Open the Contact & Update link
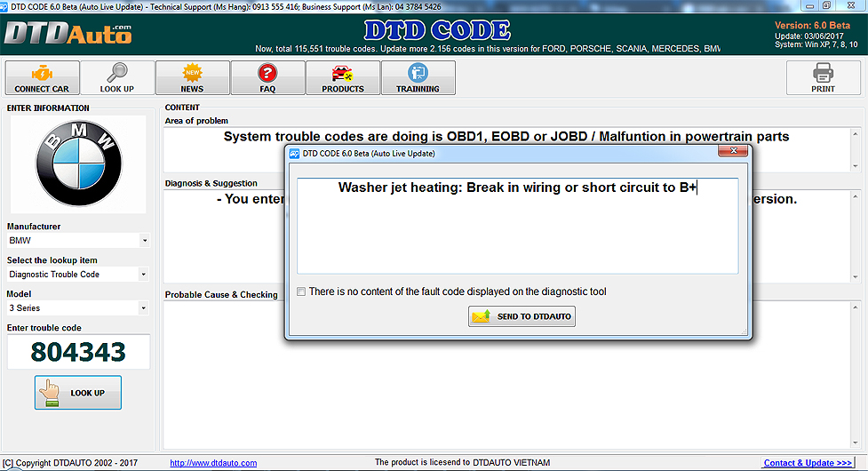 [808, 463]
